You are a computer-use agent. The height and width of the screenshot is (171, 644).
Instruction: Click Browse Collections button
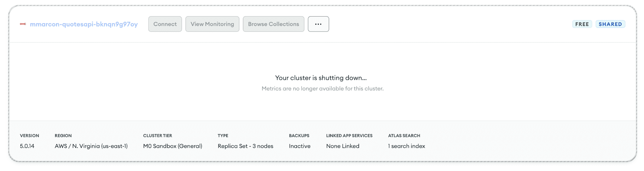[x=273, y=24]
